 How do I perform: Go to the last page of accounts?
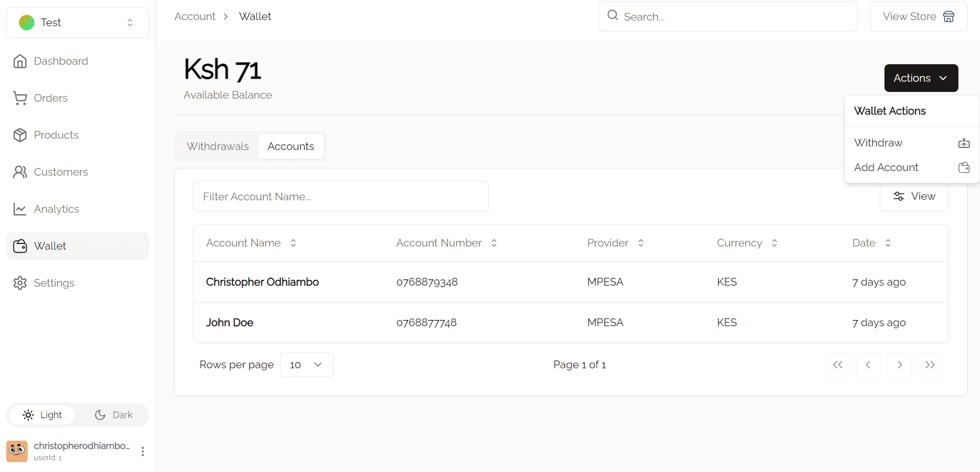tap(930, 365)
